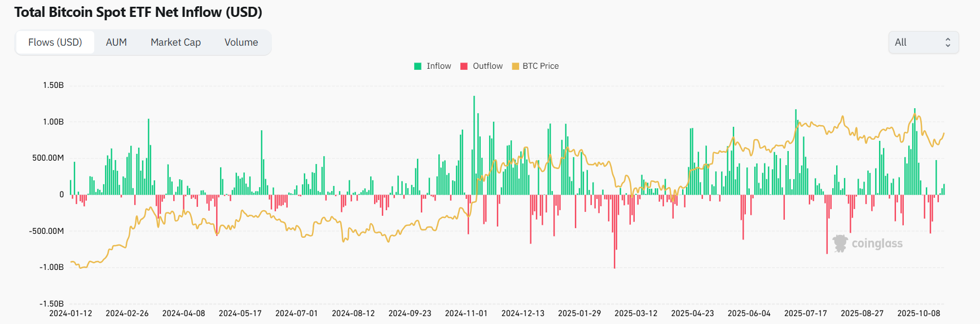Toggle the BTC Price legend label
This screenshot has width=980, height=324.
[540, 66]
